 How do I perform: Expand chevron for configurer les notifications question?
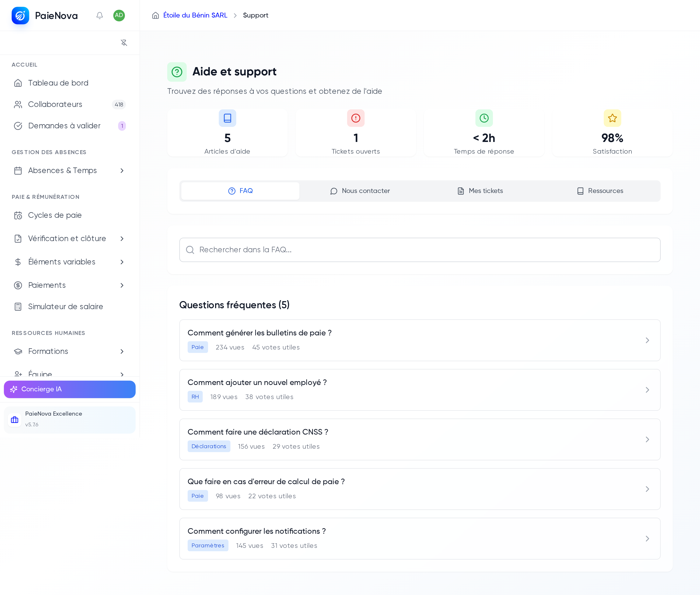coord(647,539)
